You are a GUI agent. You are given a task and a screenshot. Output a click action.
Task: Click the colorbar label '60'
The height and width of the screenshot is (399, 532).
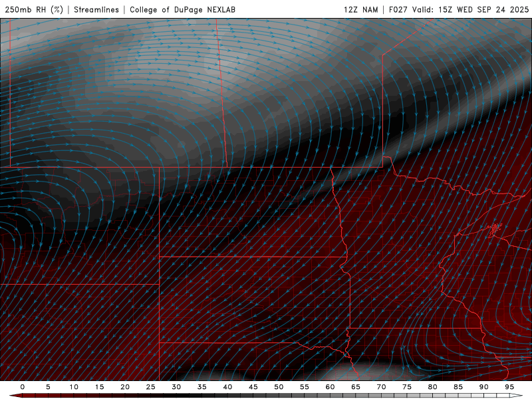click(x=330, y=387)
